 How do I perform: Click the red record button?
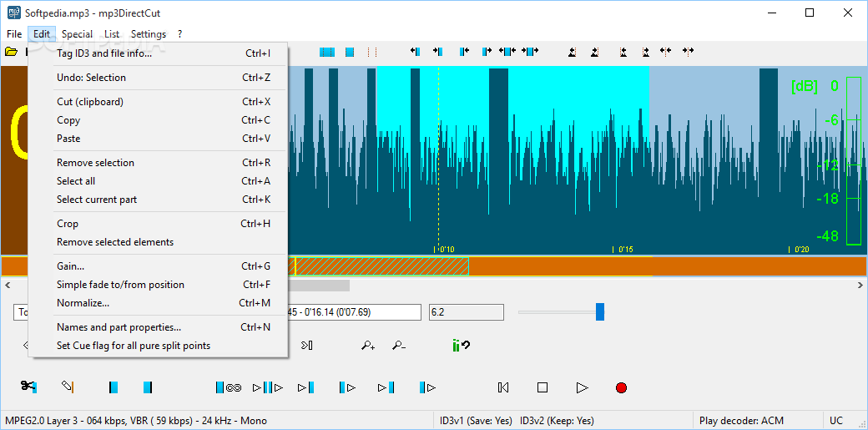pos(621,387)
